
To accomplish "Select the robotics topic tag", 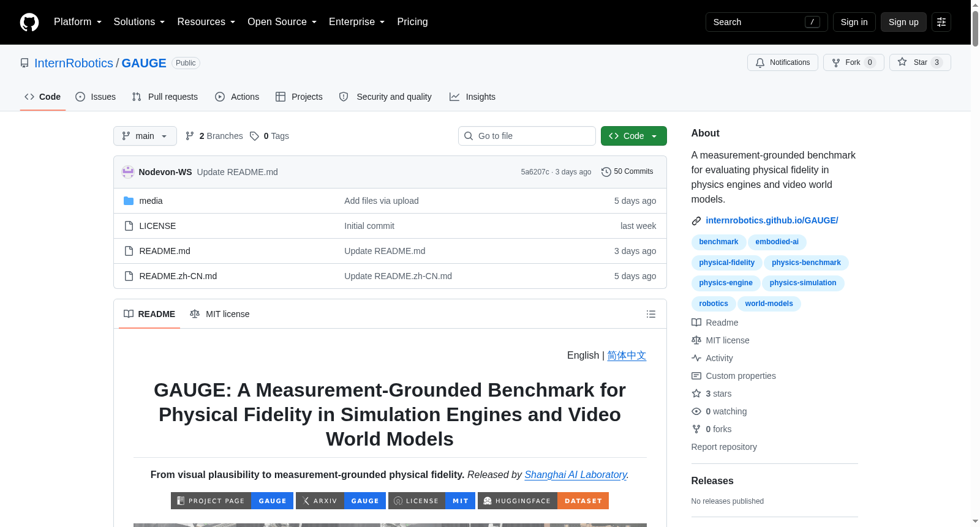I will tap(714, 304).
